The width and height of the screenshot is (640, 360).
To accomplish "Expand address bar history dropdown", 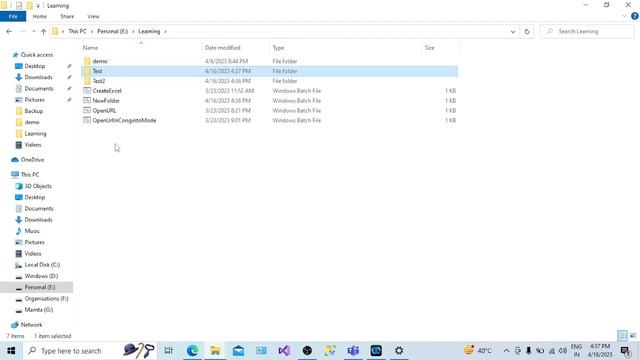I will pos(513,31).
